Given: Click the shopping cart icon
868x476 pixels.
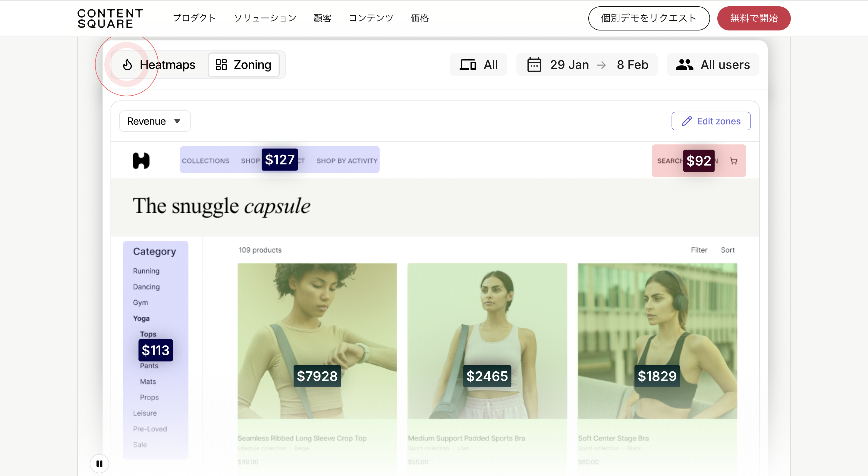Looking at the screenshot, I should tap(734, 161).
